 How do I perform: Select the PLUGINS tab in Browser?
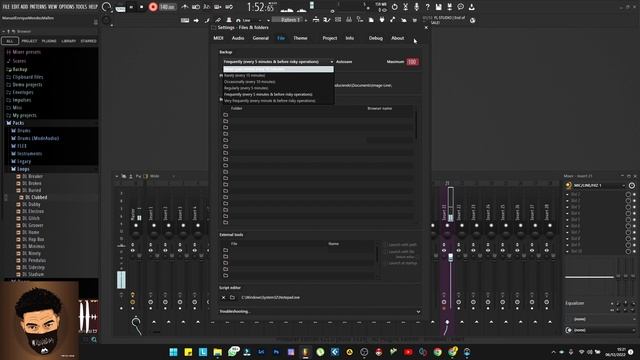click(49, 41)
